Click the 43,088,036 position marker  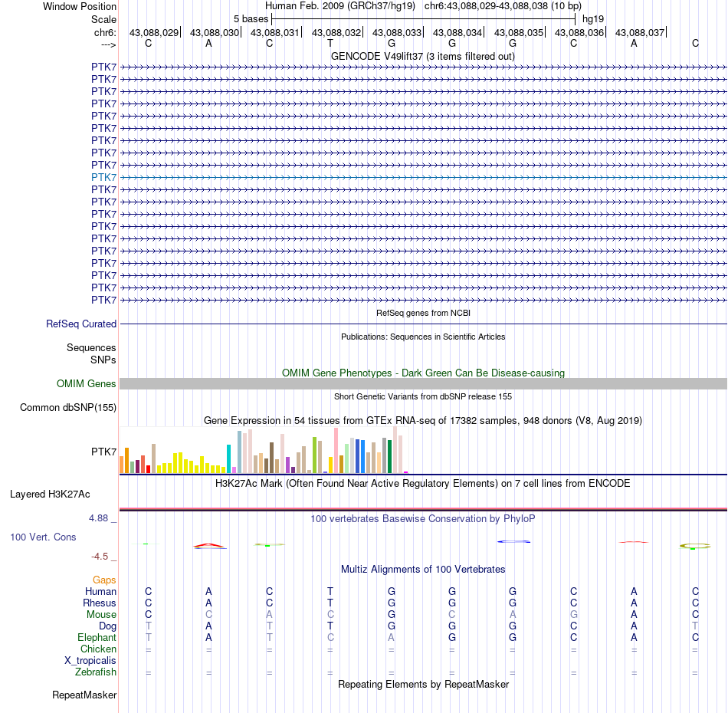point(579,32)
